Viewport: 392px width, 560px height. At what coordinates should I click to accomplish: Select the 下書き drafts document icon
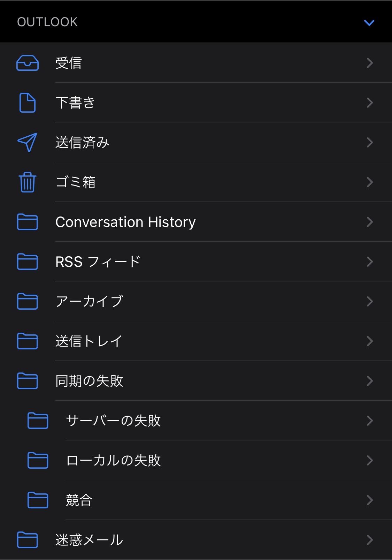pos(28,103)
